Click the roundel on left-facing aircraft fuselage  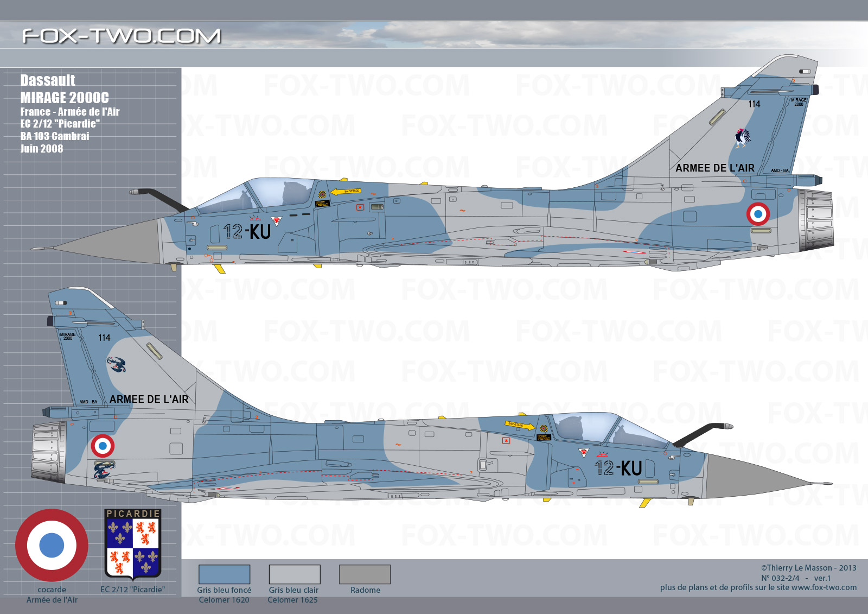[758, 214]
